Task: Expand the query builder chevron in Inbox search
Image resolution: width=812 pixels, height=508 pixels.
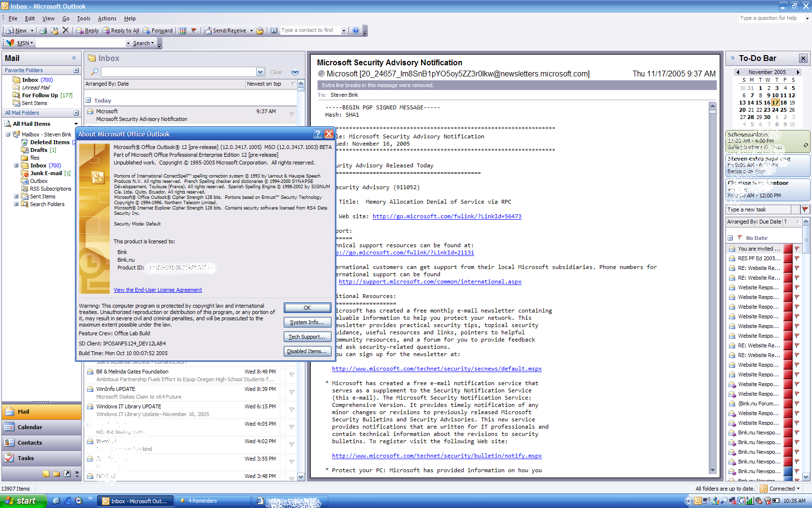Action: pos(295,72)
